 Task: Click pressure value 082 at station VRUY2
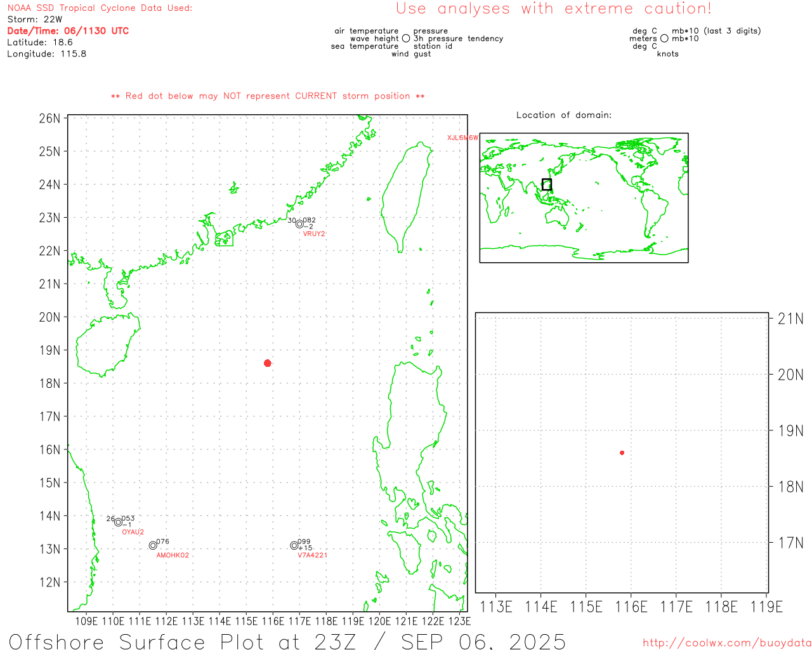(x=310, y=221)
